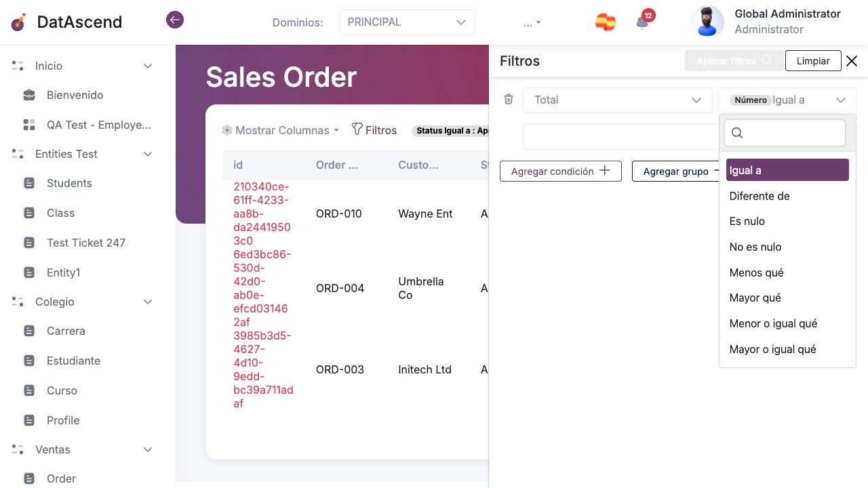Click the ORD-010 order number cell
Viewport: 868px width, 488px height.
pyautogui.click(x=340, y=213)
